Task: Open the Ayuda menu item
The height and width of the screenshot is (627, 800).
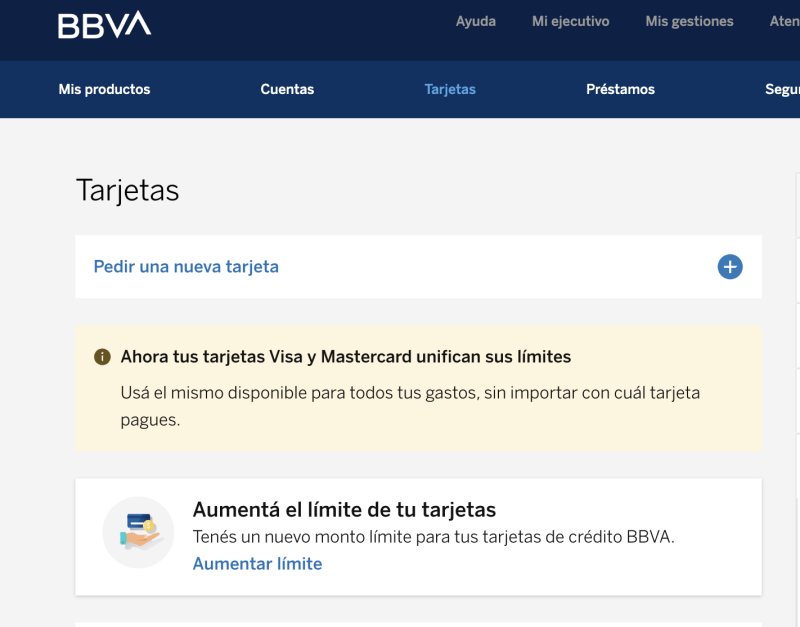Action: (x=475, y=21)
